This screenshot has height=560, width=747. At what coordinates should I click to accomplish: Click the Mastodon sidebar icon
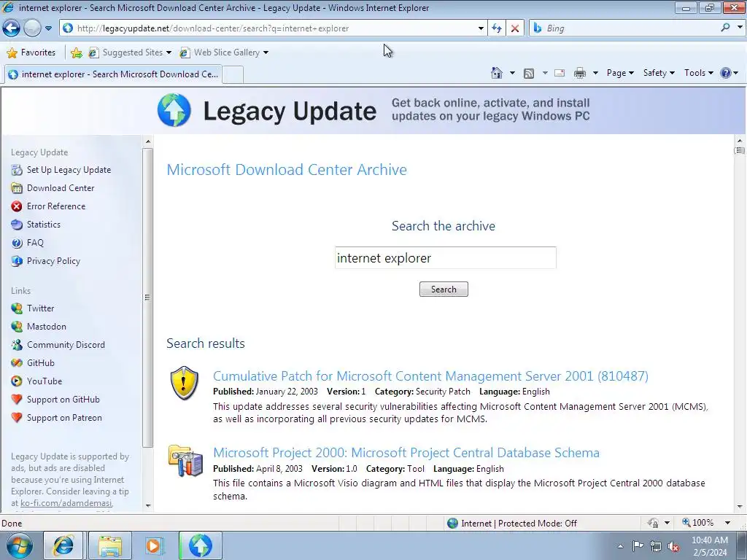(x=17, y=327)
